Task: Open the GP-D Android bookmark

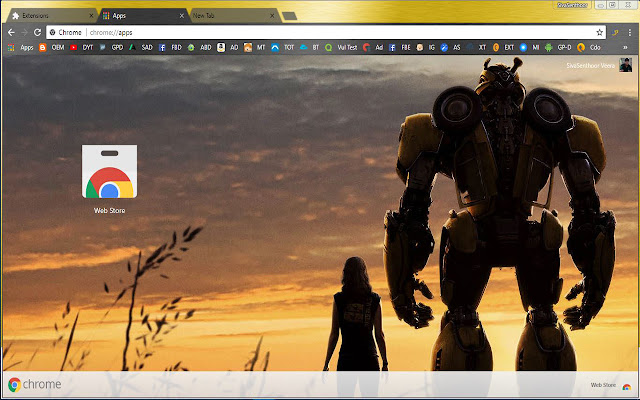Action: click(559, 47)
